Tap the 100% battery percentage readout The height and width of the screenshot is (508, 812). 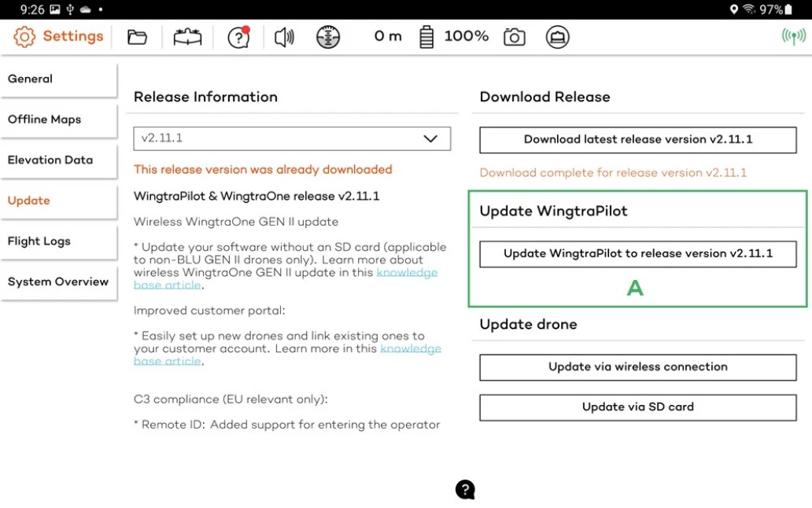(466, 36)
